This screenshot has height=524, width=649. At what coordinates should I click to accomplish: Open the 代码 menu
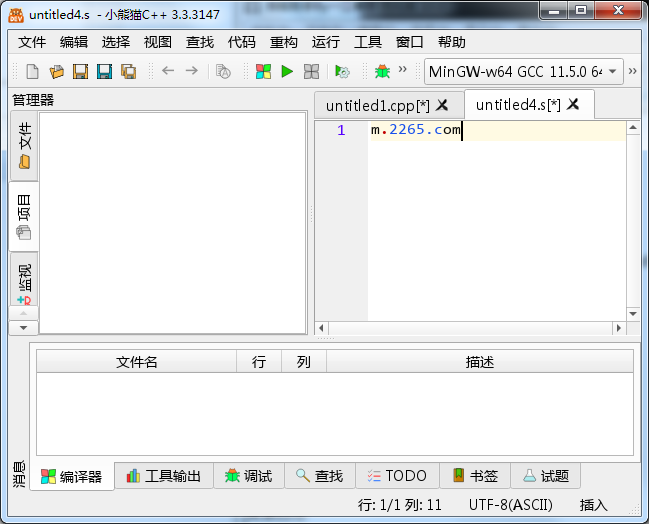coord(242,42)
